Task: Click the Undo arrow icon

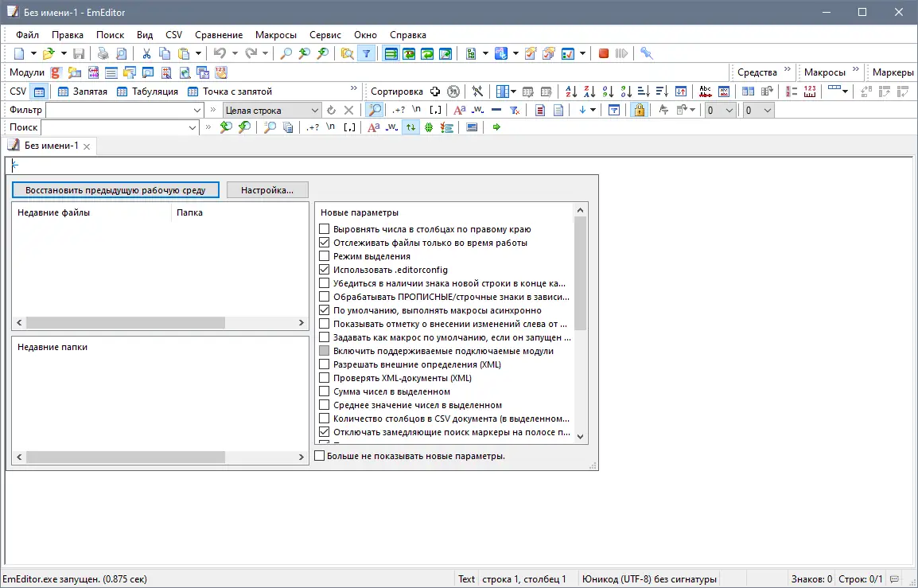Action: pyautogui.click(x=220, y=53)
